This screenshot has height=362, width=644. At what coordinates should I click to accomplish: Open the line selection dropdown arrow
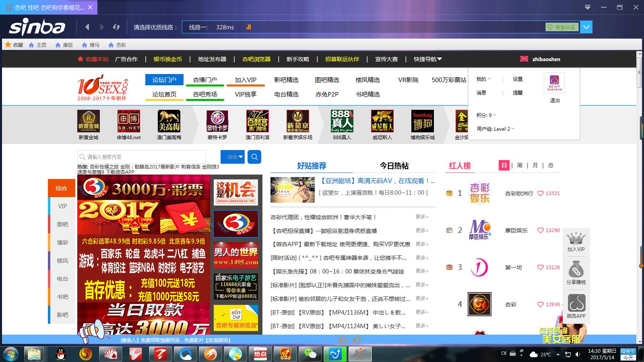pos(586,27)
